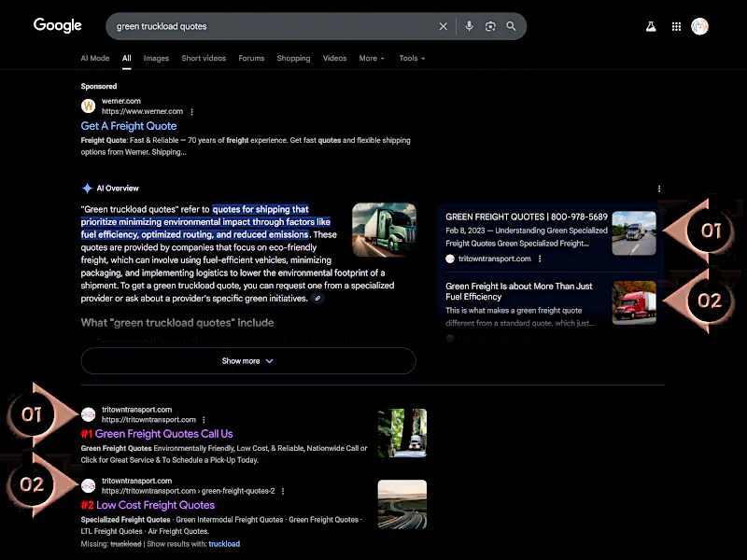This screenshot has width=747, height=560.
Task: Open the Tools dropdown
Action: coord(412,58)
